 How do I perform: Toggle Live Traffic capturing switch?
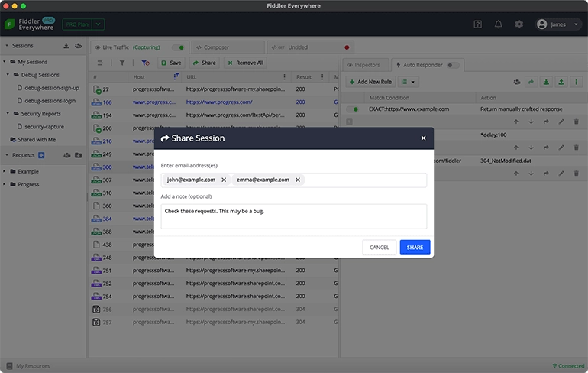point(178,47)
